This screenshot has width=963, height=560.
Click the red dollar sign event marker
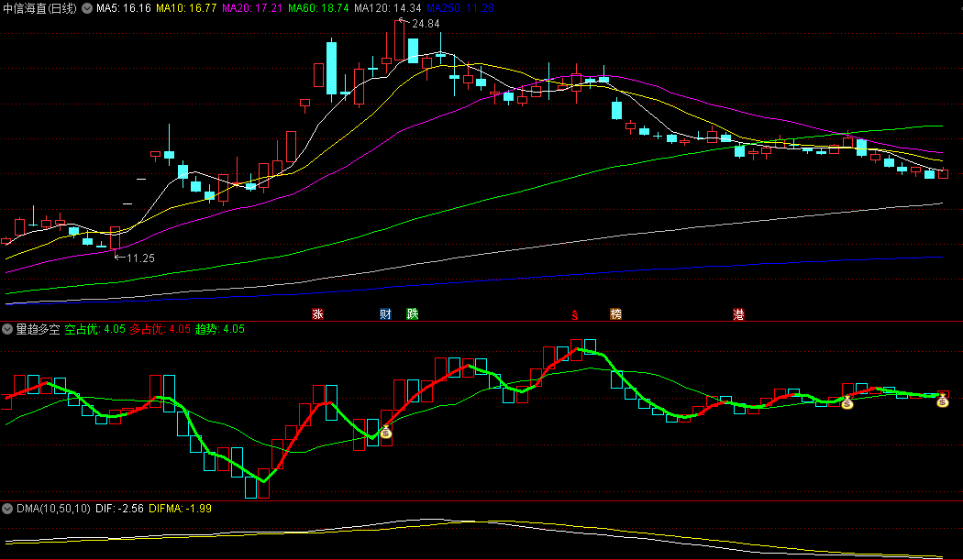pos(575,315)
